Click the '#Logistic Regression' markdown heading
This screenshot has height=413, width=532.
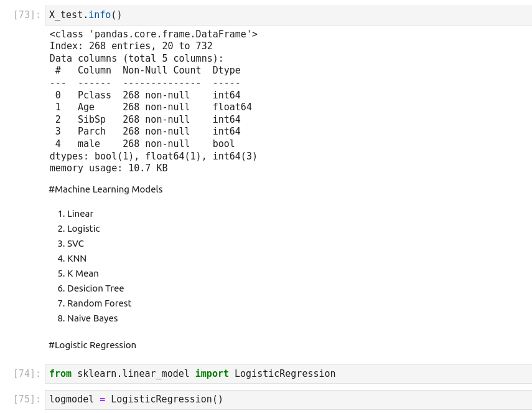[x=92, y=345]
